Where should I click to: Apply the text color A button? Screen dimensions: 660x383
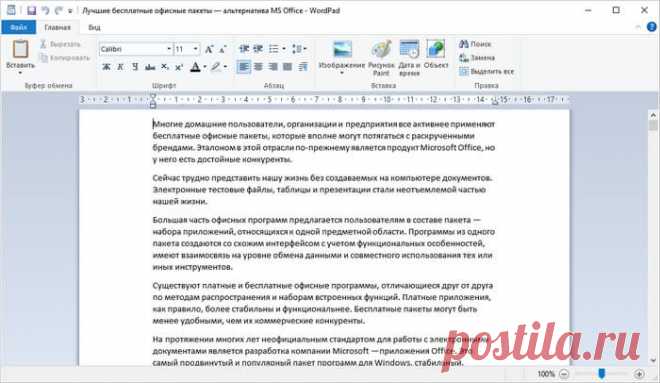pos(195,67)
